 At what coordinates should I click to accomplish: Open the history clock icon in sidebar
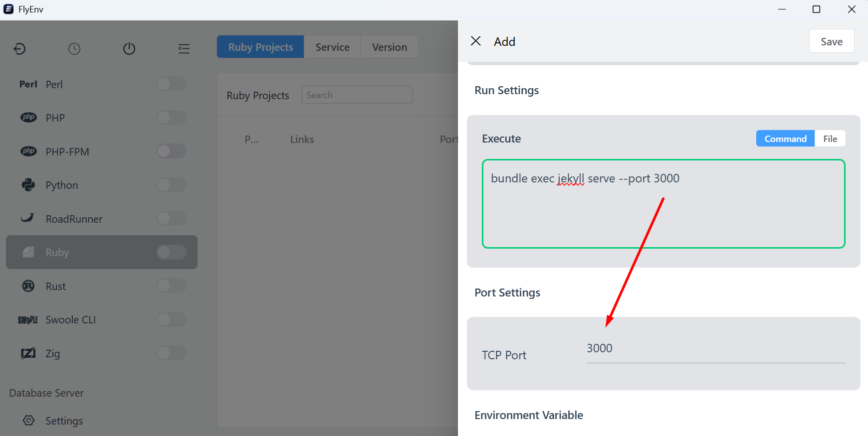[74, 48]
